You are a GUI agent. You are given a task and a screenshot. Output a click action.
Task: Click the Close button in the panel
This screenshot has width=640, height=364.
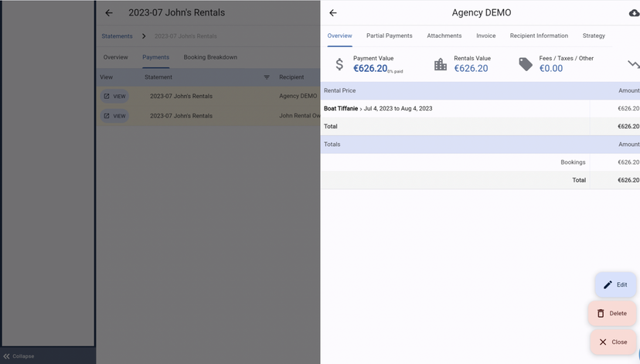tap(613, 342)
